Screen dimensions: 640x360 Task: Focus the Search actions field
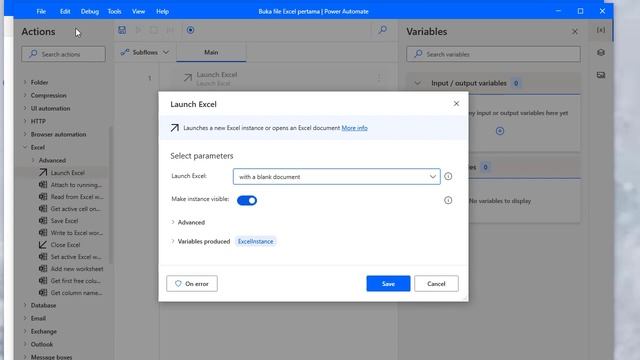(x=63, y=54)
